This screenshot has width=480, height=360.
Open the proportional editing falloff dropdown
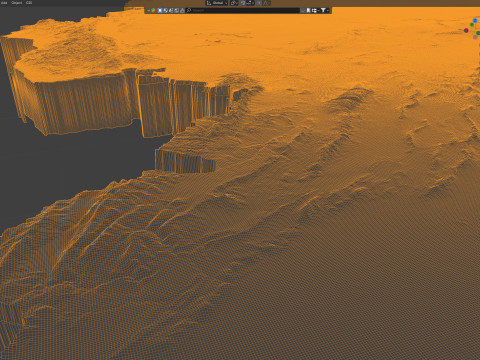(267, 3)
